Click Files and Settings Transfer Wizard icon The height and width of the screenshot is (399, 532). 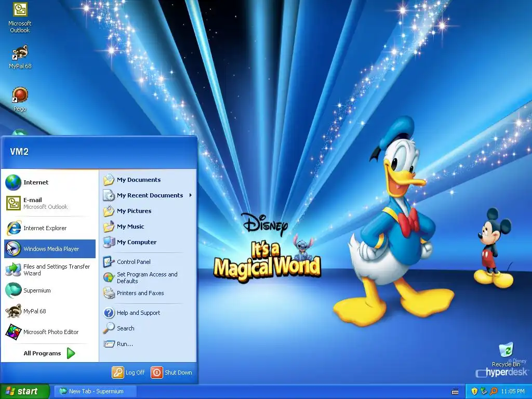(x=13, y=270)
